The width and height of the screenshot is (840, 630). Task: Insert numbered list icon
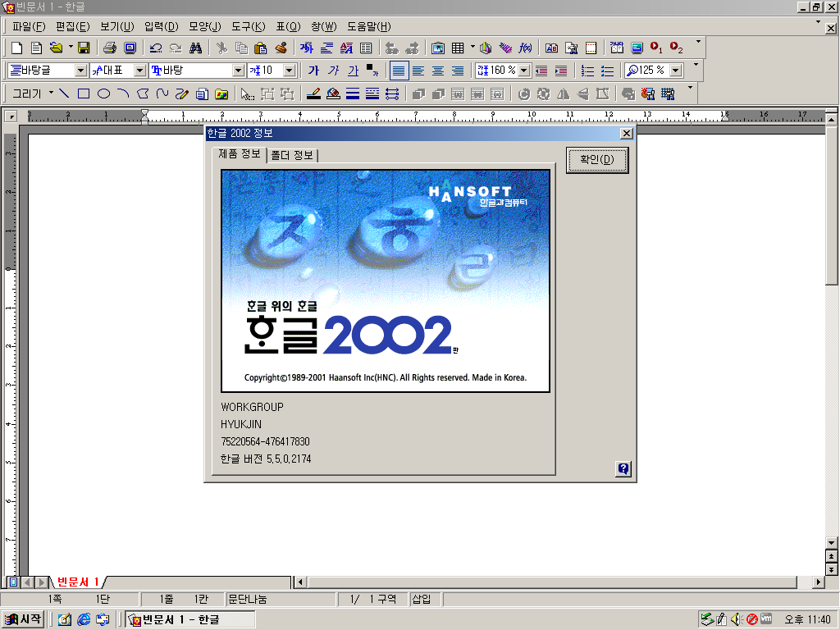click(587, 71)
